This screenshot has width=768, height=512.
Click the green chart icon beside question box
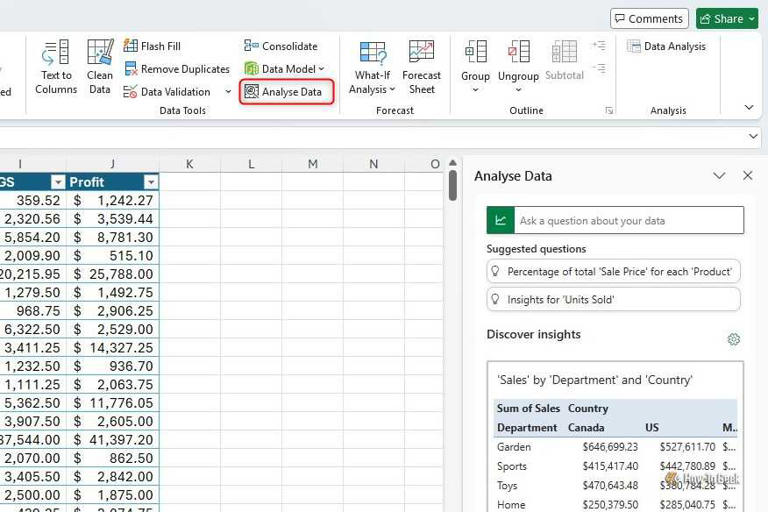[x=500, y=220]
